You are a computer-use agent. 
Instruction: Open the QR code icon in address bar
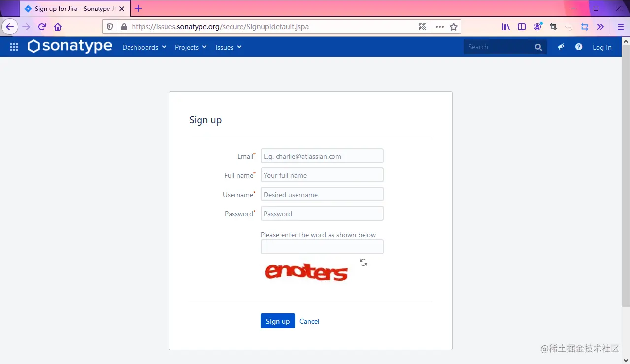pos(423,27)
